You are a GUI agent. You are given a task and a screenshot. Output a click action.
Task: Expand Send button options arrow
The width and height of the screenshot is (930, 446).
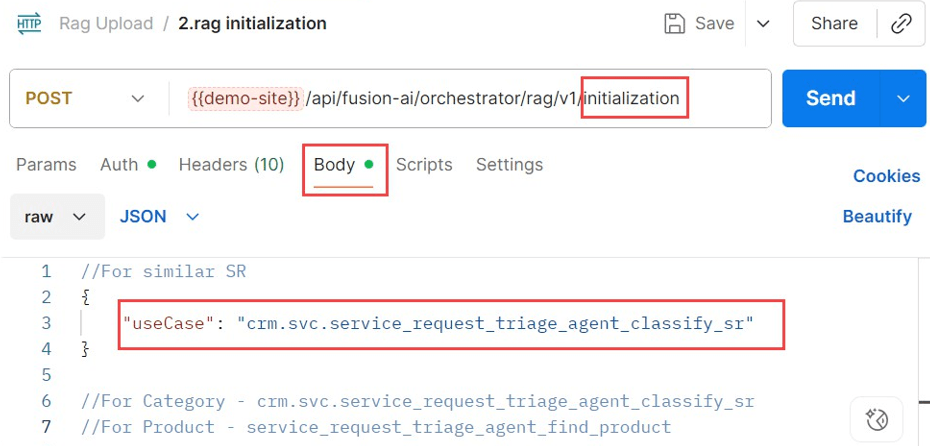pos(903,98)
